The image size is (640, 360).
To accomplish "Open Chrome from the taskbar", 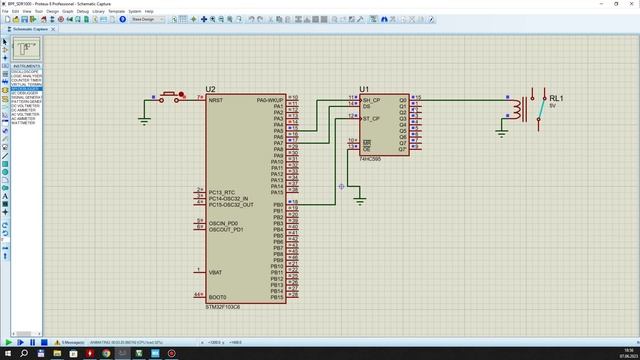I will click(x=106, y=353).
